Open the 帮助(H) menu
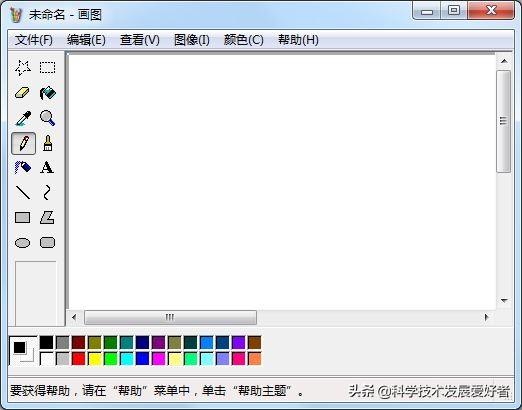Viewport: 522px width, 410px height. point(298,40)
